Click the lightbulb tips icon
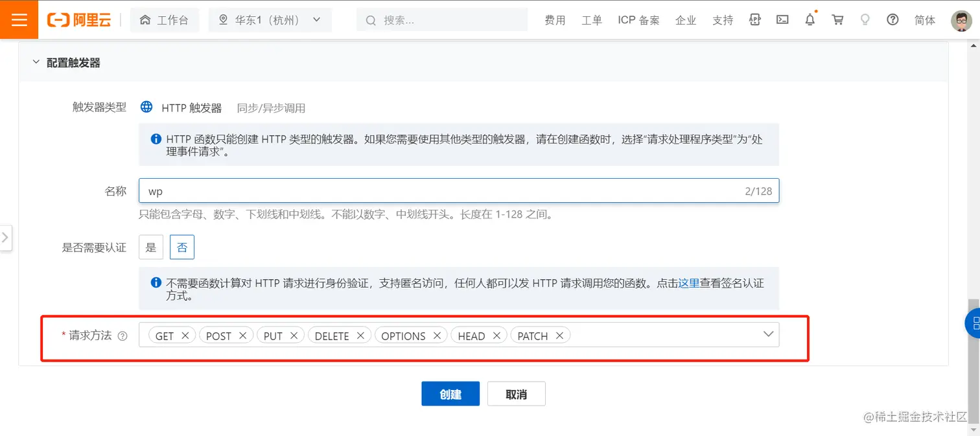The height and width of the screenshot is (436, 980). (865, 20)
